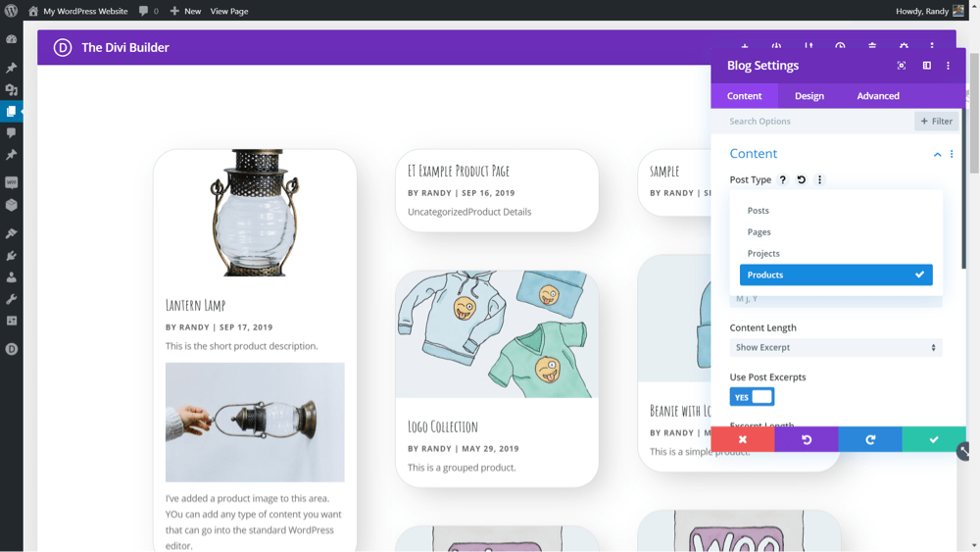This screenshot has width=980, height=552.
Task: Click the Divi logo in builder header
Action: pos(63,47)
